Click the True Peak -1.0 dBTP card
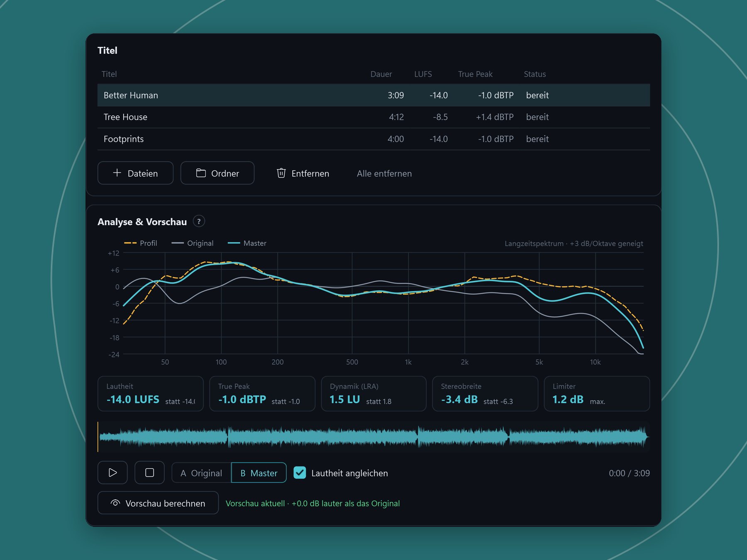 click(262, 394)
